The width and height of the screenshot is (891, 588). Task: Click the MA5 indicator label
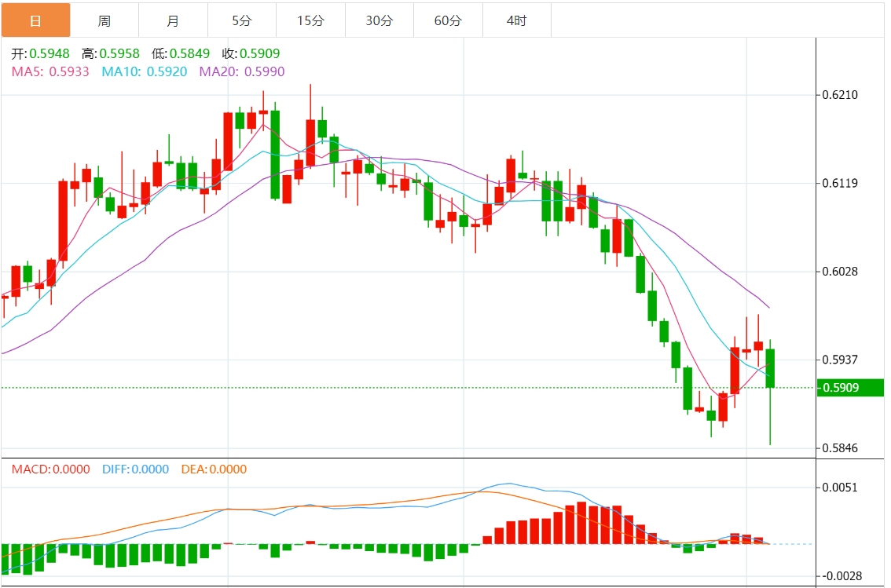click(x=50, y=71)
